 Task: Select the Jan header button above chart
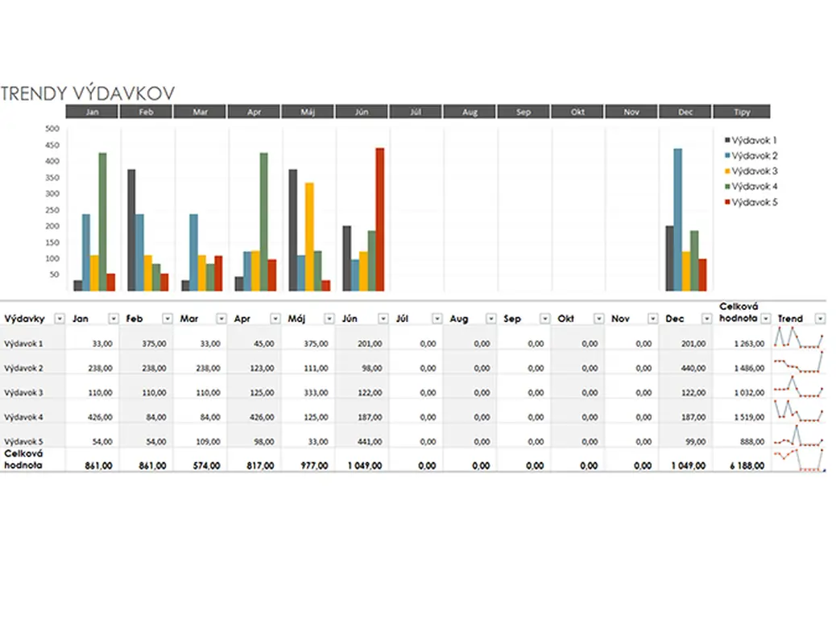click(92, 112)
